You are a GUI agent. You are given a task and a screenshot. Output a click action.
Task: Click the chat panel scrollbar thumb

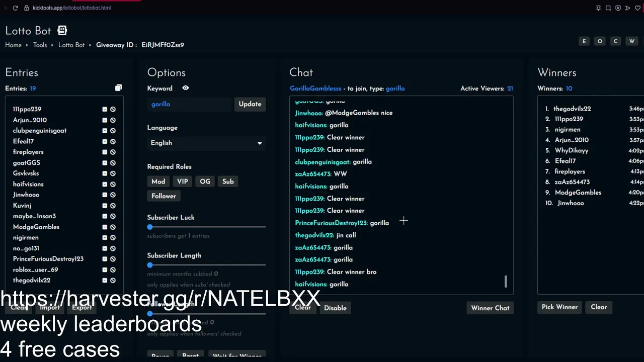pos(506,282)
